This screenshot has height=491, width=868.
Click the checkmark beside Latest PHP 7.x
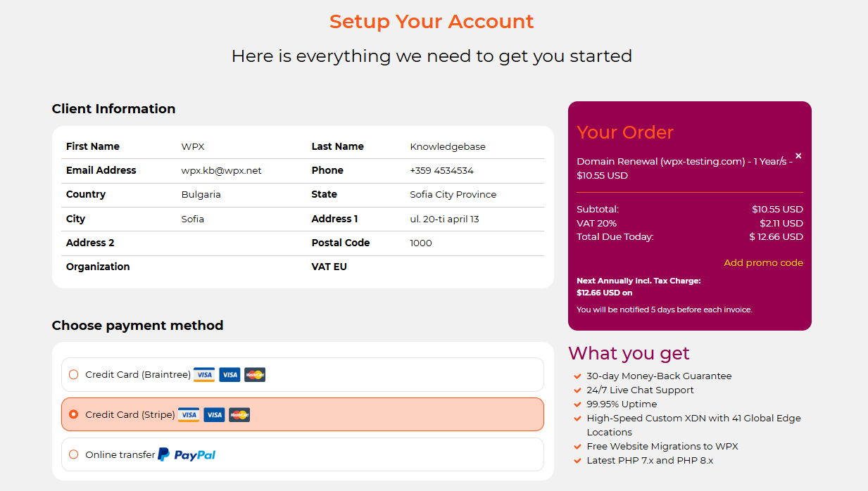(x=578, y=461)
